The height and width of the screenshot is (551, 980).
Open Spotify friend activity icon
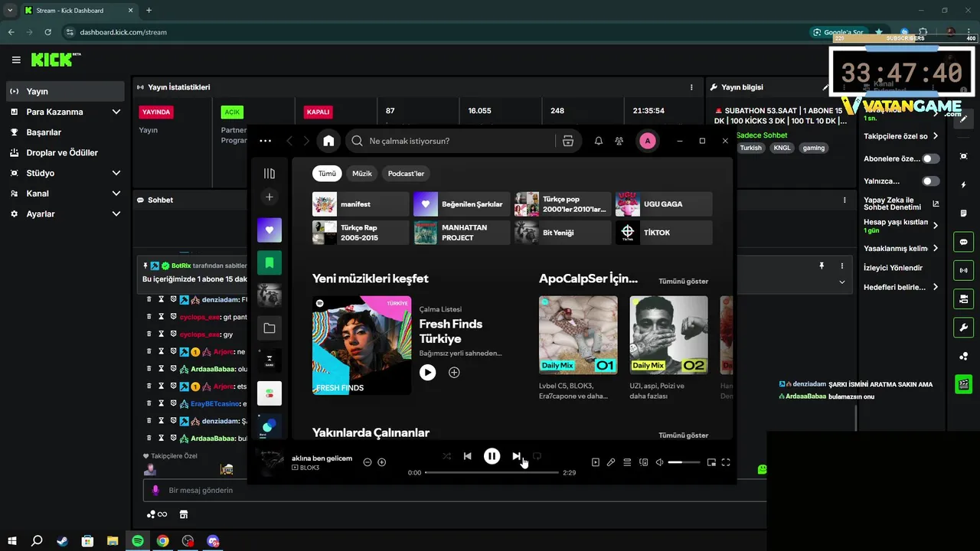[x=619, y=141]
